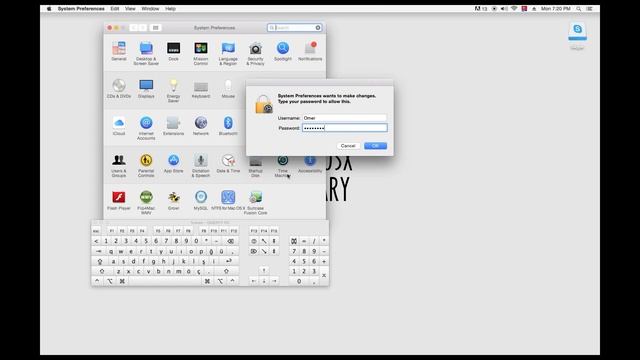Click the clock showing Mon 7:20 PM
This screenshot has height=360, width=640.
[556, 9]
